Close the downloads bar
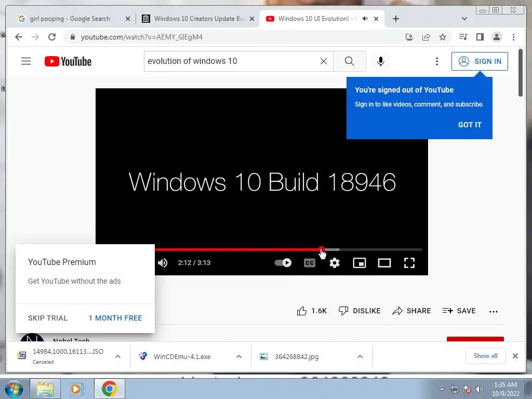 coord(515,356)
